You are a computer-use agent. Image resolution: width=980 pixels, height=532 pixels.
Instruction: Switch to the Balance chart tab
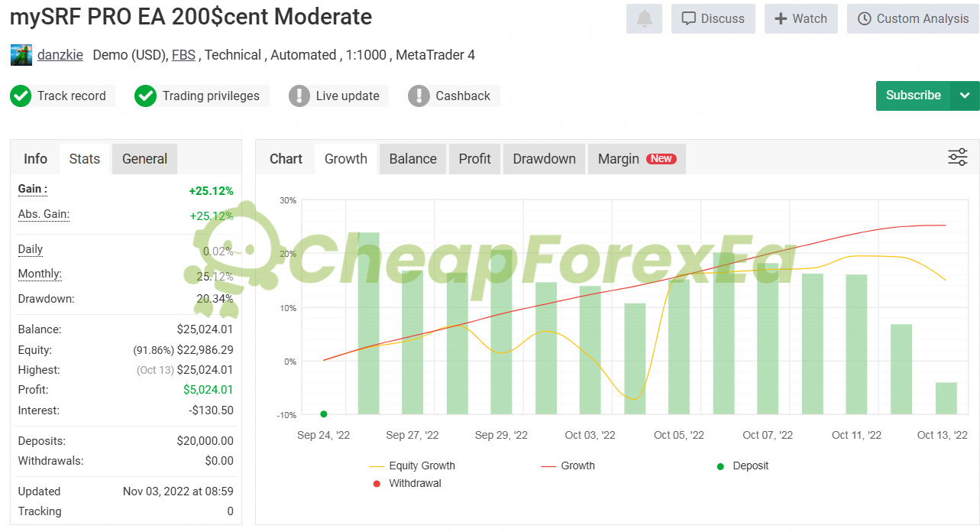coord(412,159)
